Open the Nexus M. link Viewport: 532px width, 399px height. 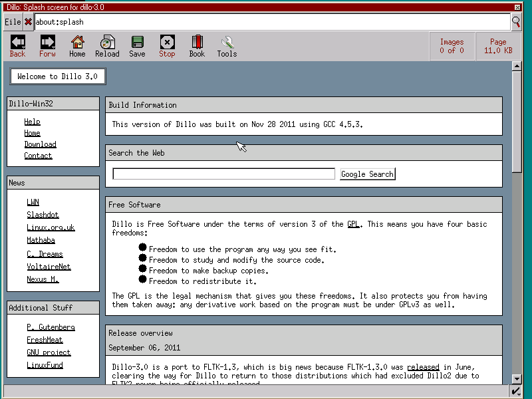tap(43, 279)
